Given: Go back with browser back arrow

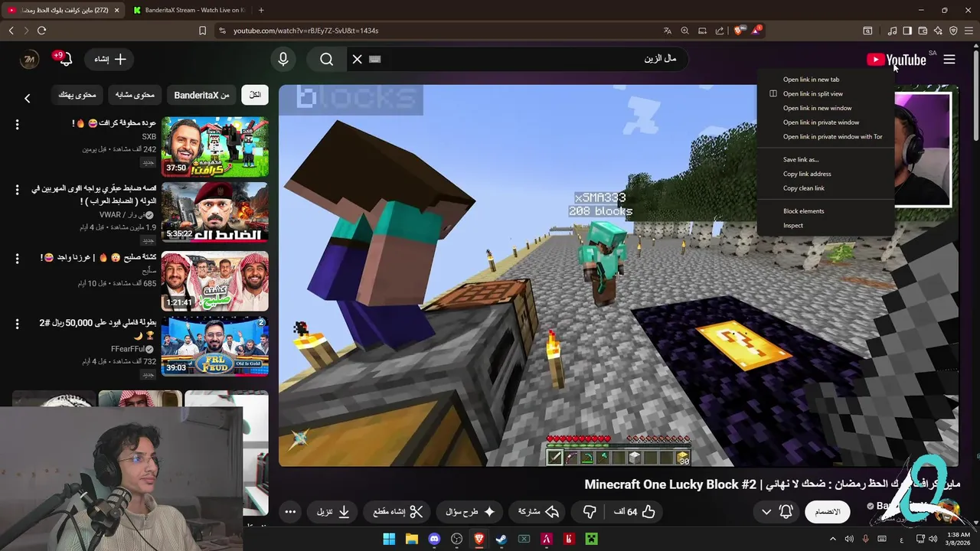Looking at the screenshot, I should coord(11,31).
